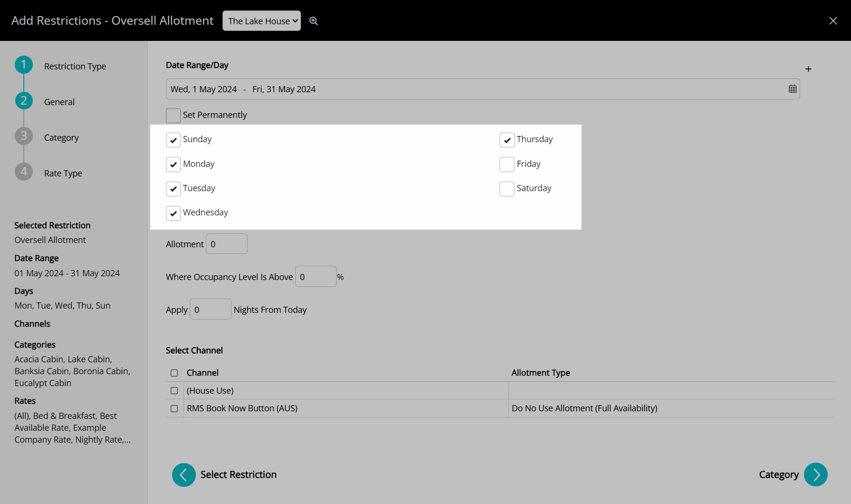Click the Apply Nights From Today field
Viewport: 851px width, 504px height.
pyautogui.click(x=211, y=309)
